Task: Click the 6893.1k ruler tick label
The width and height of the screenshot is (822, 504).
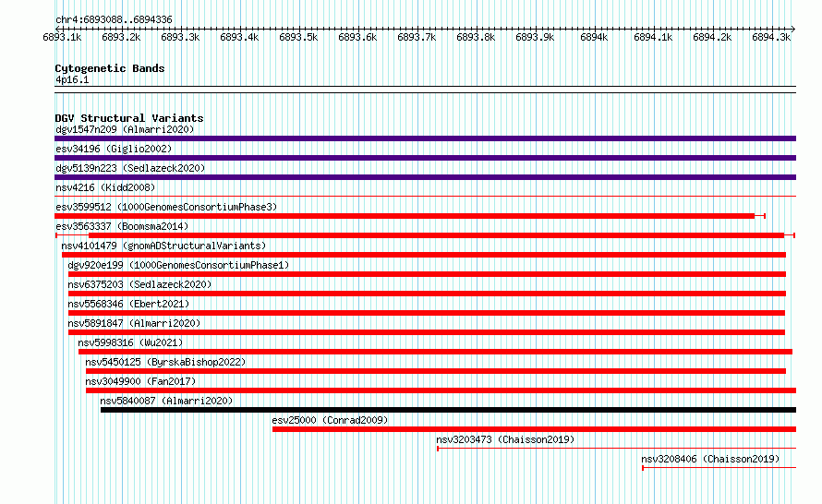Action: 62,37
